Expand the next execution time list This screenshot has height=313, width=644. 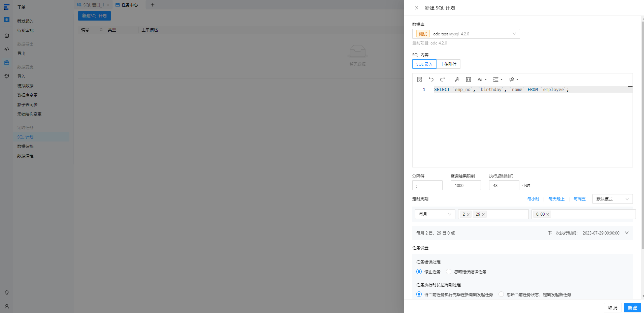click(627, 233)
